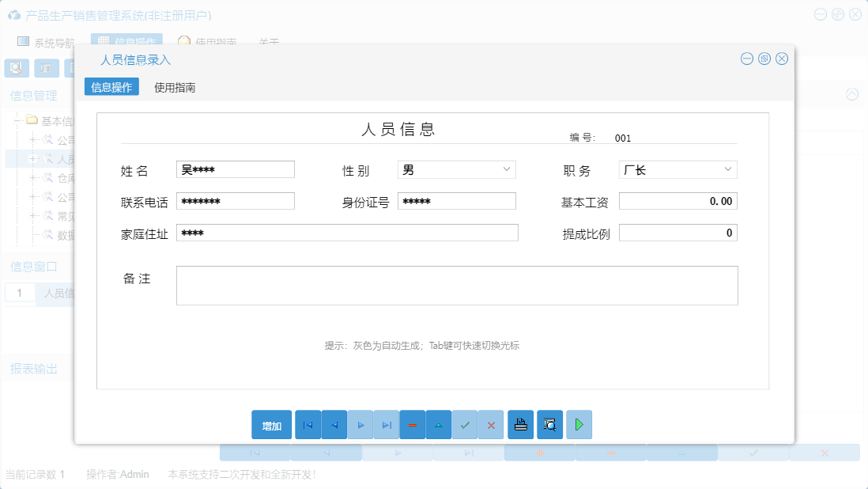Move to the next record
The height and width of the screenshot is (489, 868).
click(360, 425)
